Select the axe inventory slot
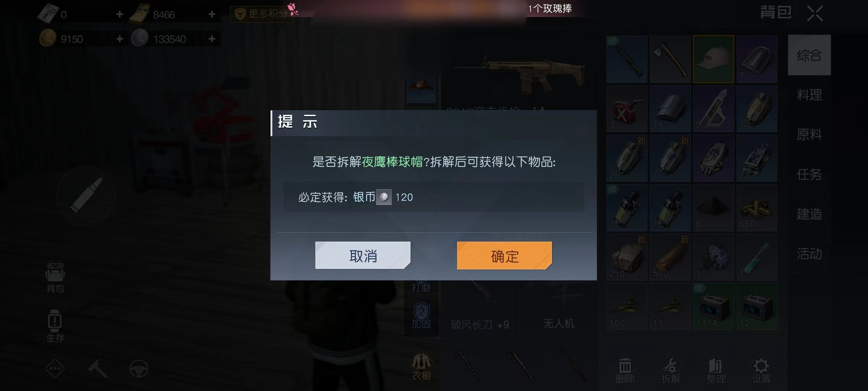Screen dimensions: 868x391 pyautogui.click(x=670, y=59)
